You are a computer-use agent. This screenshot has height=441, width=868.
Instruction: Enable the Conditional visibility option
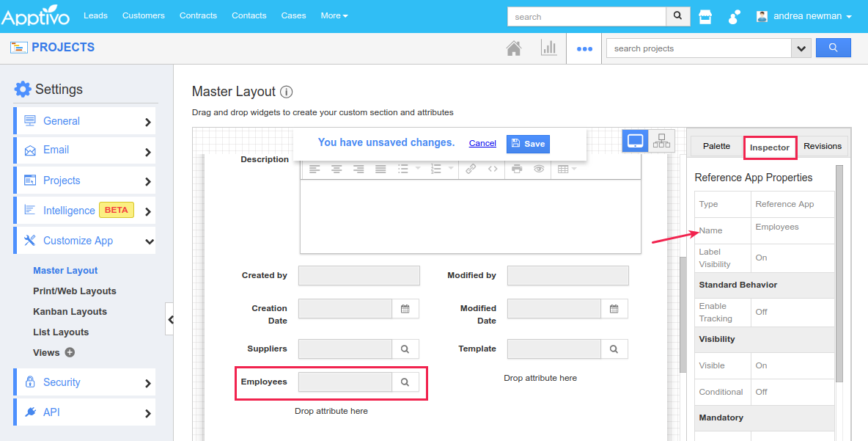[761, 392]
